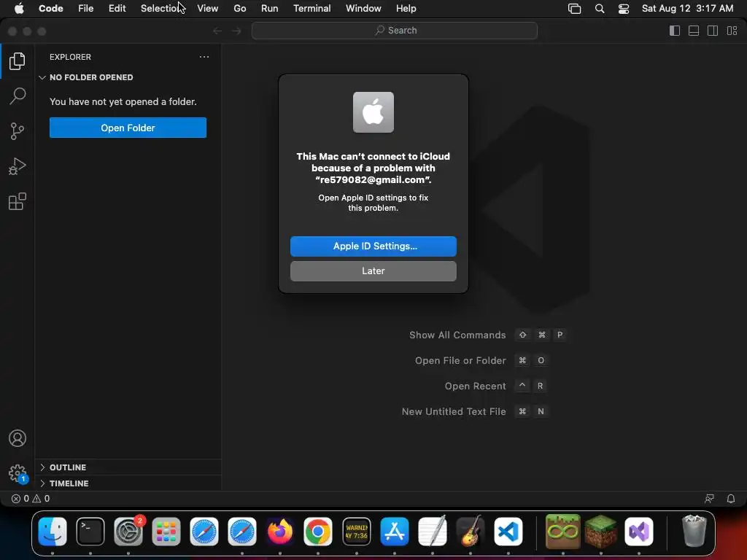
Task: Open the Code menu
Action: click(51, 9)
